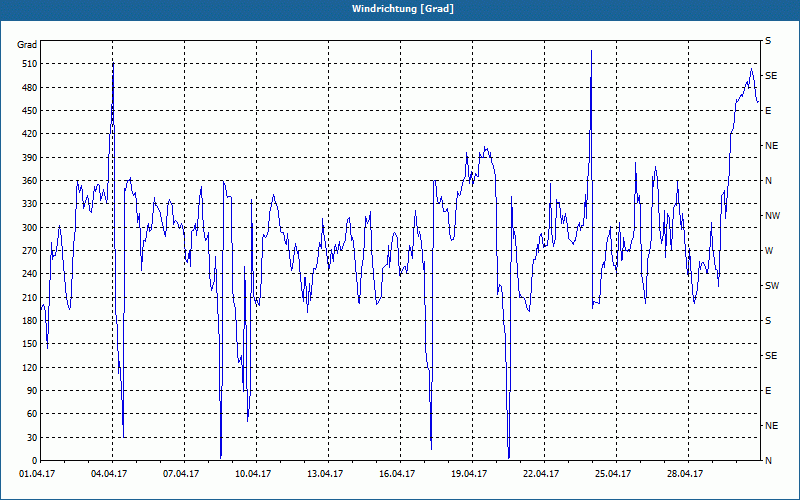
Task: Select the 180 degree axis label
Action: [x=30, y=321]
